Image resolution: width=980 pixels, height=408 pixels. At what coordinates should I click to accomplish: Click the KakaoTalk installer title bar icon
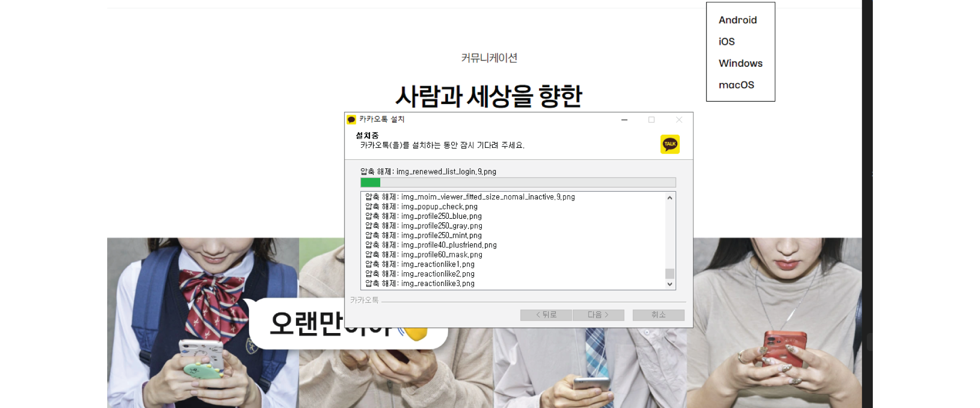coord(351,119)
